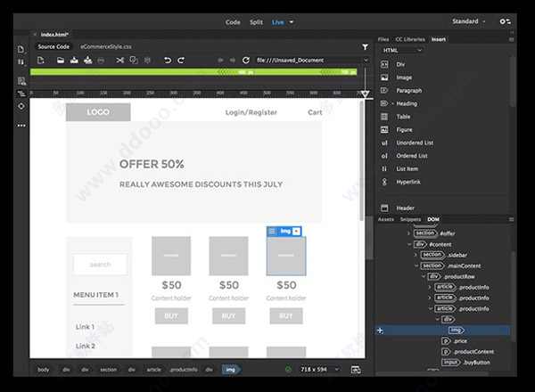Open the HTML category dropdown in the Insert panel
The width and height of the screenshot is (535, 392).
pos(402,51)
